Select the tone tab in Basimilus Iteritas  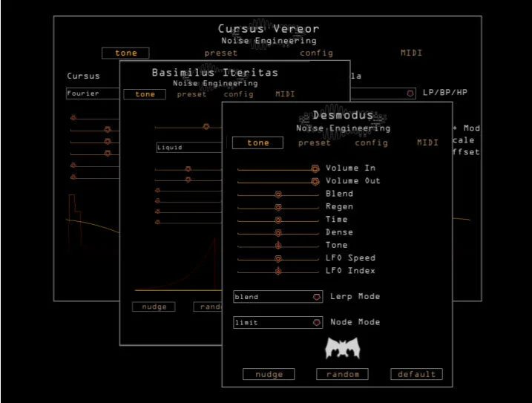coord(145,94)
